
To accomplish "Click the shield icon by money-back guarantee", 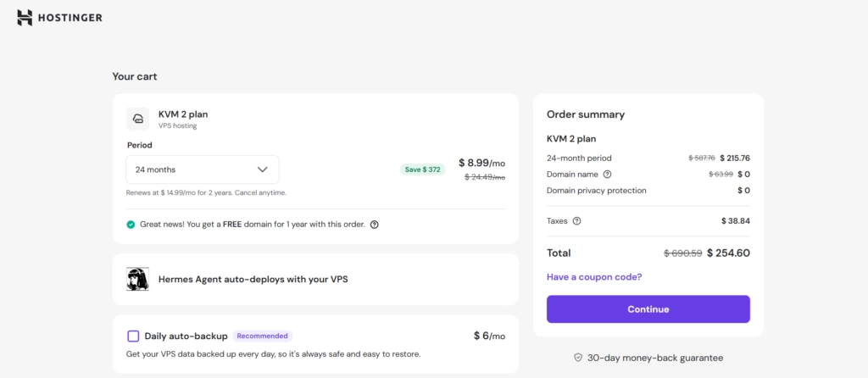I will (x=578, y=358).
